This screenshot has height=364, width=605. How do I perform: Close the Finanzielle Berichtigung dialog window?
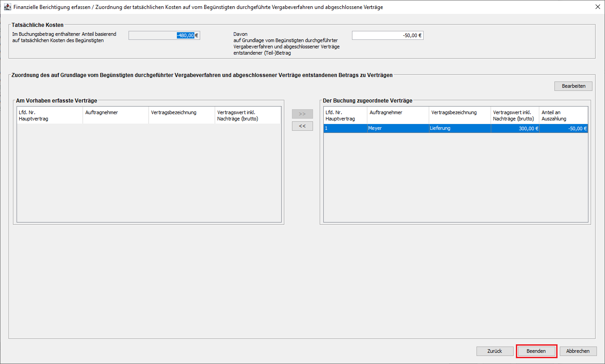tap(597, 7)
